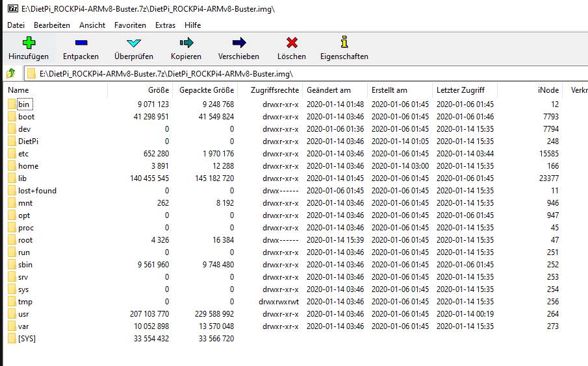This screenshot has height=366, width=588.
Task: Click the blue minus Entpacken icon
Action: [81, 43]
